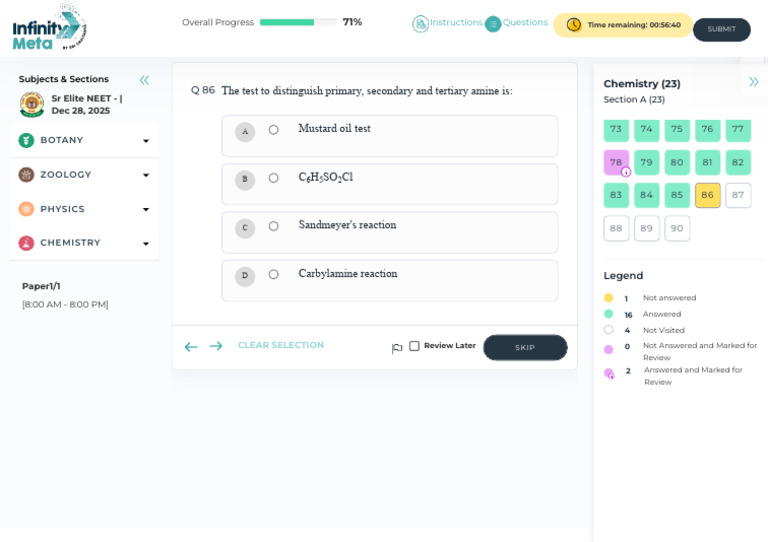This screenshot has width=768, height=542.
Task: Collapse the Chemistry question panel
Action: 753,82
